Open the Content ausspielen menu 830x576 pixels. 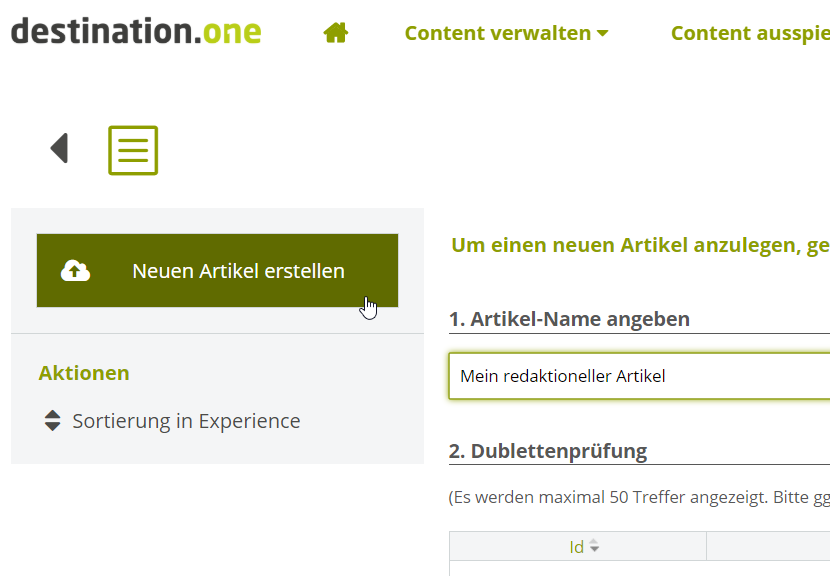(750, 33)
